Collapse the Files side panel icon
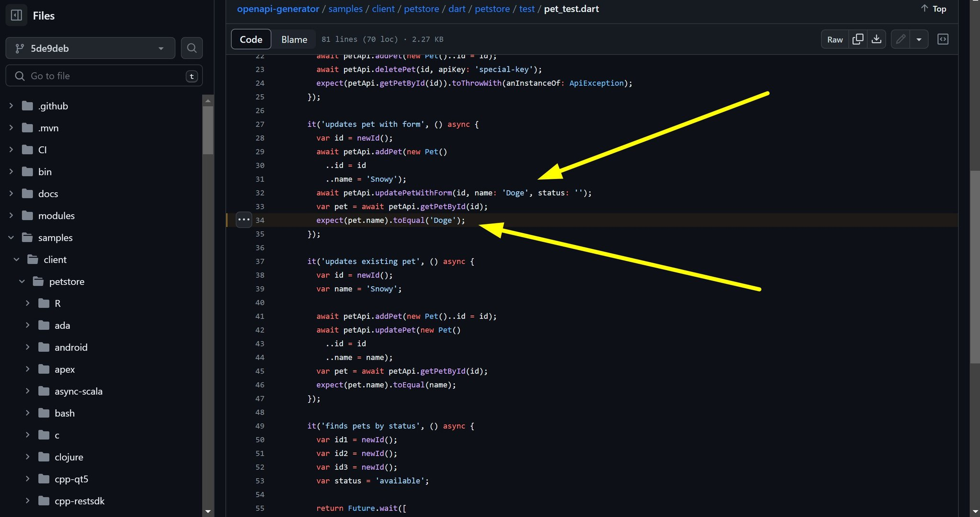Viewport: 980px width, 517px height. (16, 15)
